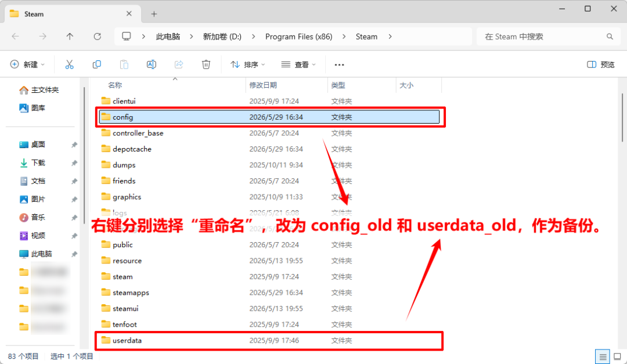This screenshot has width=627, height=364.
Task: Sort by 修改日期 column header
Action: click(263, 85)
